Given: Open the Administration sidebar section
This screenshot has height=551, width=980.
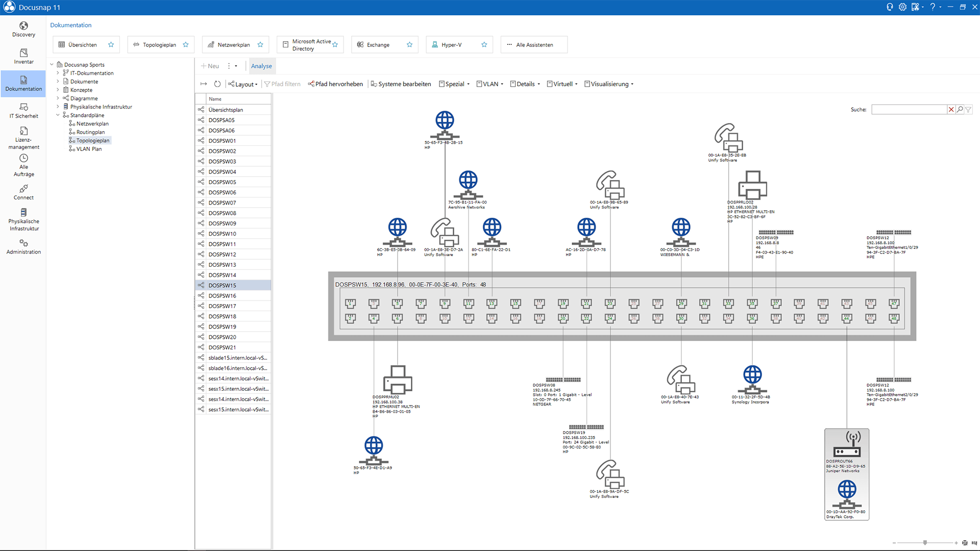Looking at the screenshot, I should [x=23, y=246].
